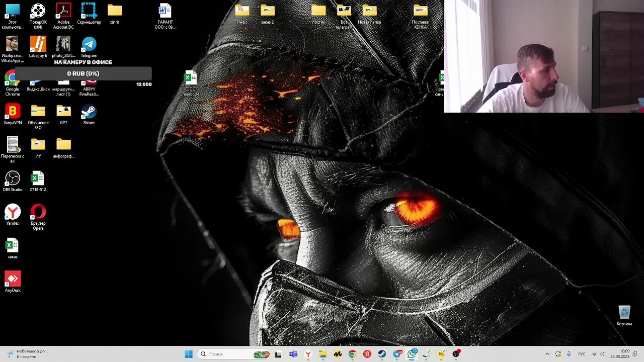The image size is (644, 362).
Task: Open Microsoft Teams from the taskbar
Action: click(x=293, y=354)
